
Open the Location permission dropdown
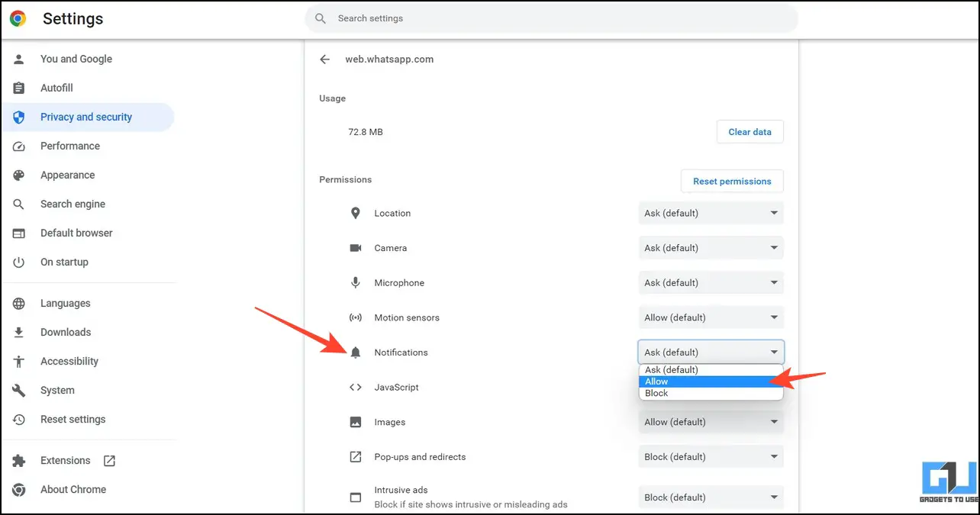711,213
